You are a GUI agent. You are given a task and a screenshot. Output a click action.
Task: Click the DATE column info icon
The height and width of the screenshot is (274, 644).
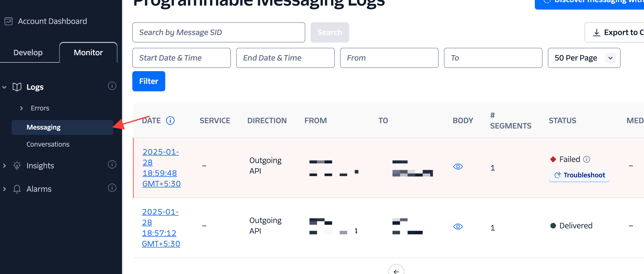[x=170, y=121]
